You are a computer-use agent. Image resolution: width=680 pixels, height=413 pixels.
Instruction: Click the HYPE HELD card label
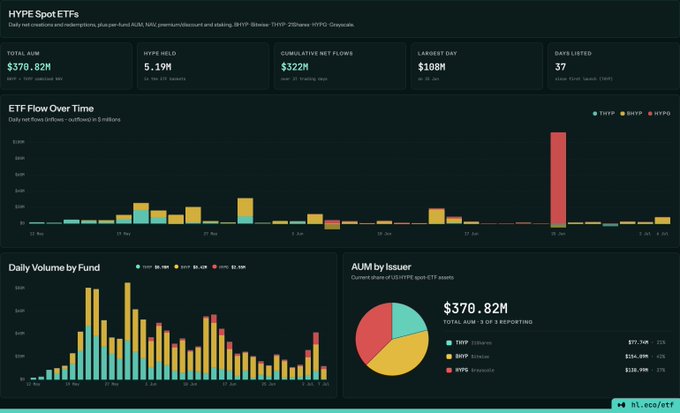pos(160,53)
